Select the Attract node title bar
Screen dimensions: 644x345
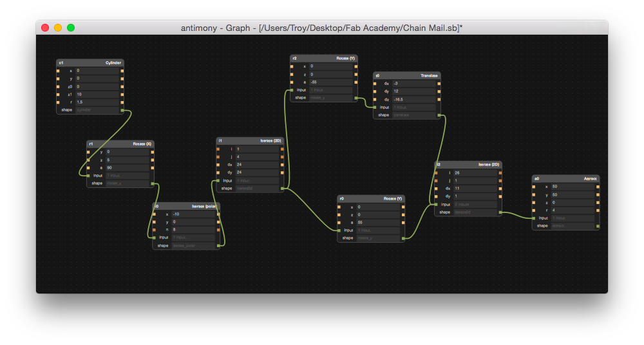click(565, 179)
